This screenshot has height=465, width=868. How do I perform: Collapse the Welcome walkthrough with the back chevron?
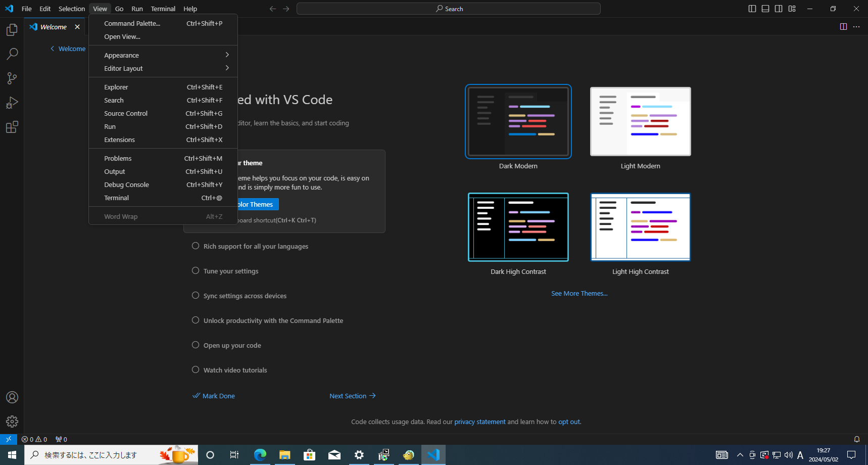pyautogui.click(x=52, y=49)
